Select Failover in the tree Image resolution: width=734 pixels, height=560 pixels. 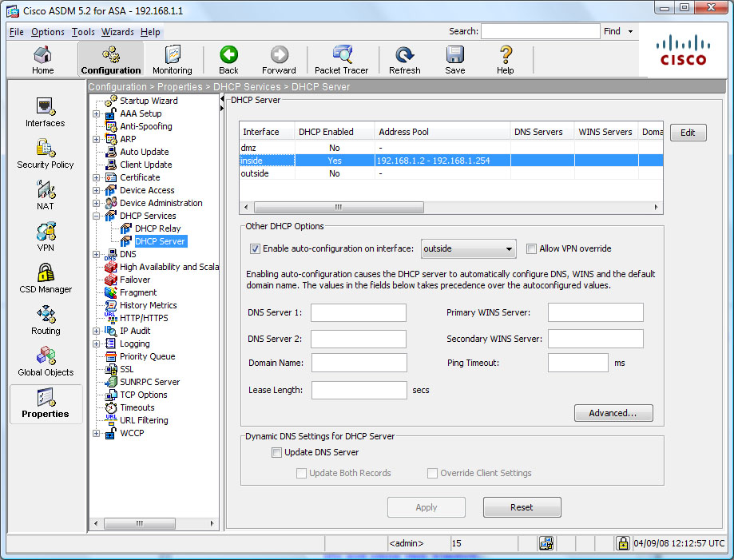point(135,280)
